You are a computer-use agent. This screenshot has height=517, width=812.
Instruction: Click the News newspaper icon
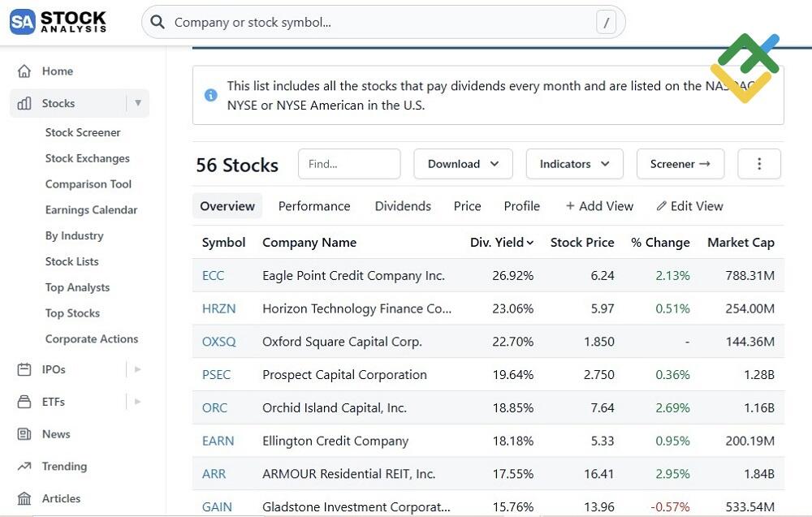[x=25, y=434]
